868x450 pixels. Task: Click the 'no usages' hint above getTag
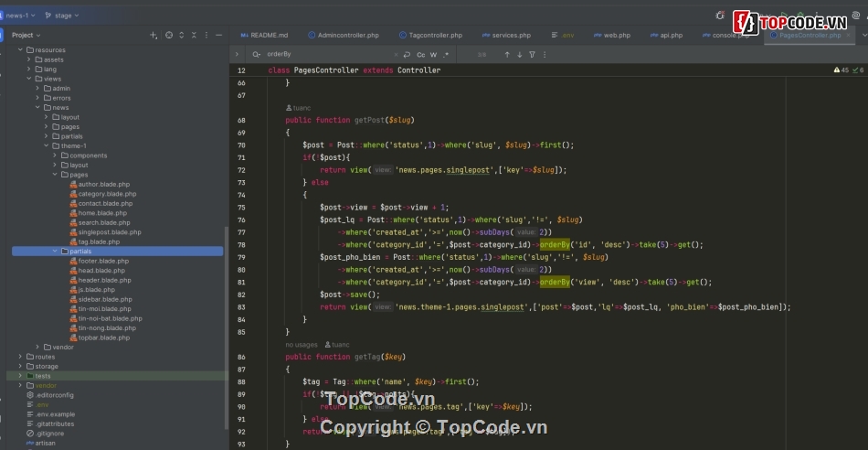tap(302, 345)
